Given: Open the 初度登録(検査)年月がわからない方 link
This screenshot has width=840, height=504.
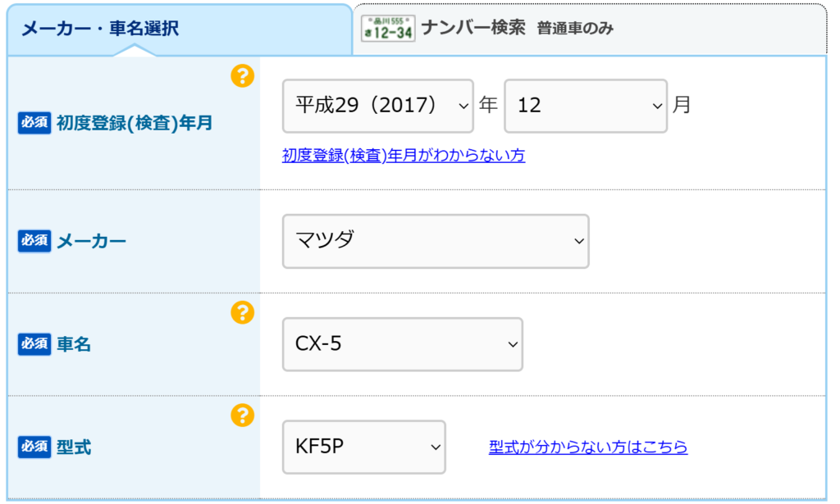Looking at the screenshot, I should [404, 156].
